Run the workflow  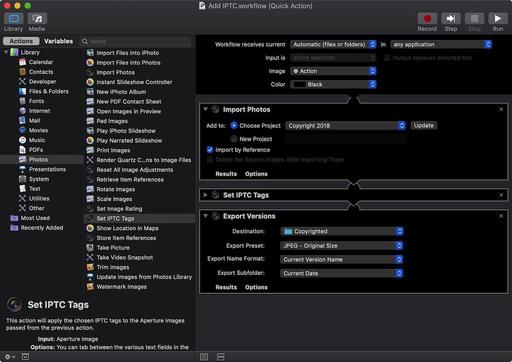click(x=498, y=19)
